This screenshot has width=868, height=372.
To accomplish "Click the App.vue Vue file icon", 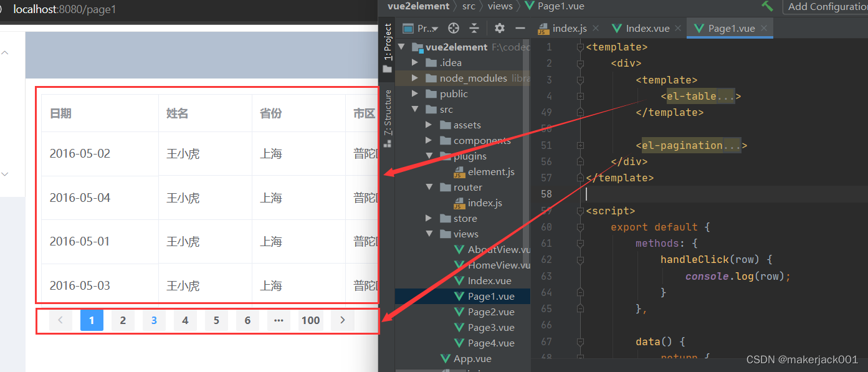I will [x=445, y=359].
